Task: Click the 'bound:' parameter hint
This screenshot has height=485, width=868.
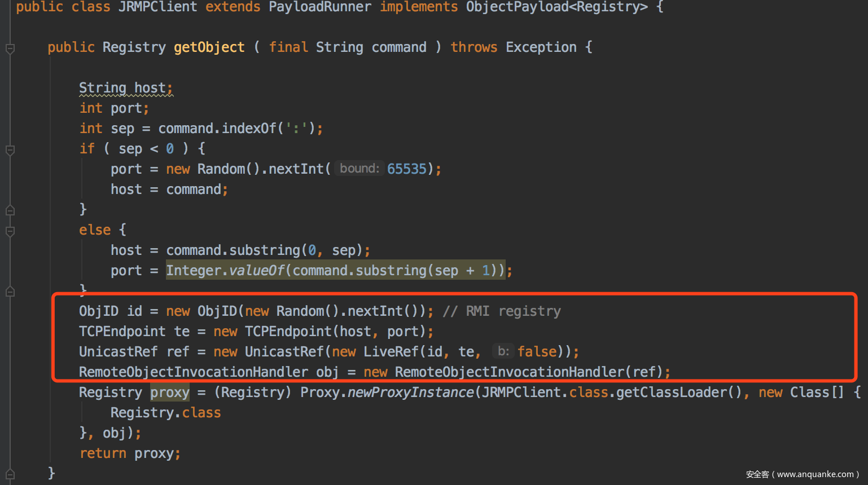Action: tap(359, 168)
